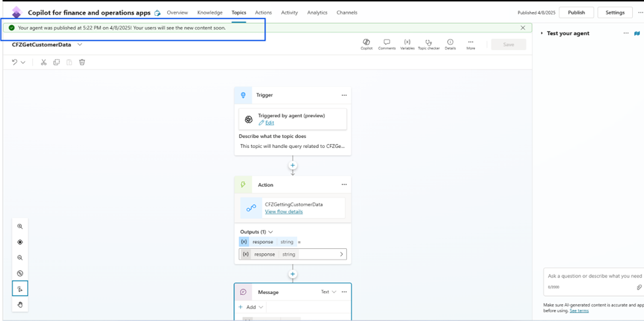The image size is (644, 321).
Task: Expand the CFZGetCustomerData topic dropdown
Action: (80, 45)
